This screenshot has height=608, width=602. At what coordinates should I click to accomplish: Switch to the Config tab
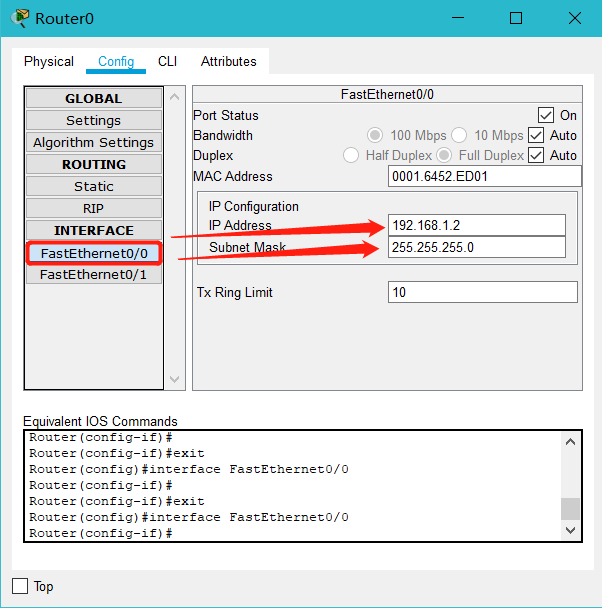[116, 61]
